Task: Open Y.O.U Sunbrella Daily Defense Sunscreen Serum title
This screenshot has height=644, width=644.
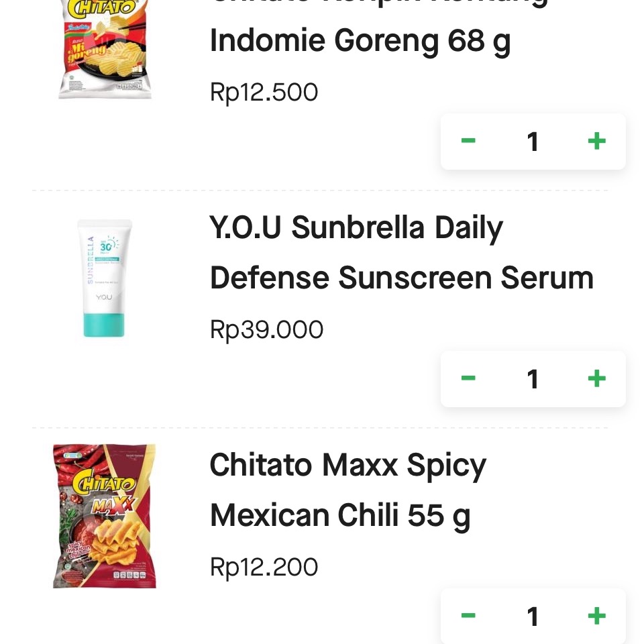Action: coord(402,252)
